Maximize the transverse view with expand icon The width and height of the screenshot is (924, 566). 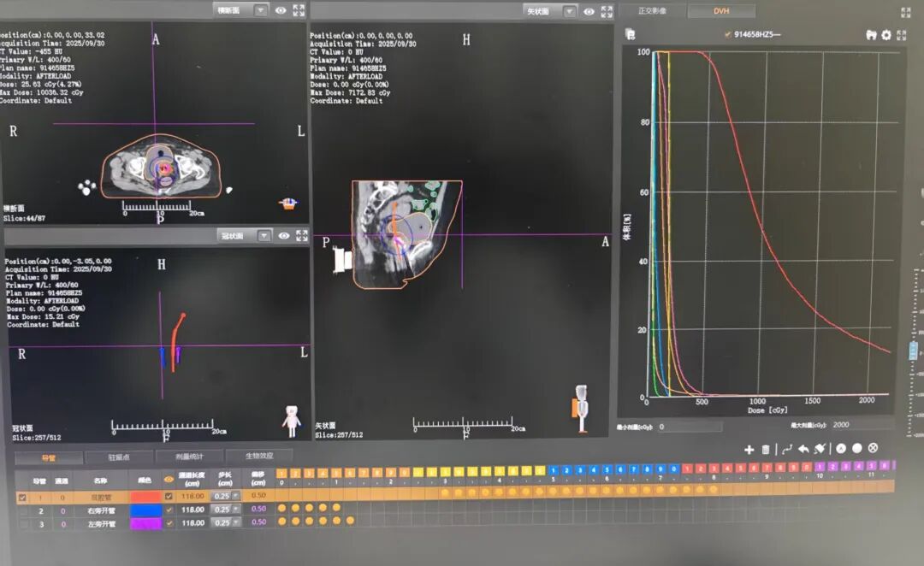coord(299,10)
